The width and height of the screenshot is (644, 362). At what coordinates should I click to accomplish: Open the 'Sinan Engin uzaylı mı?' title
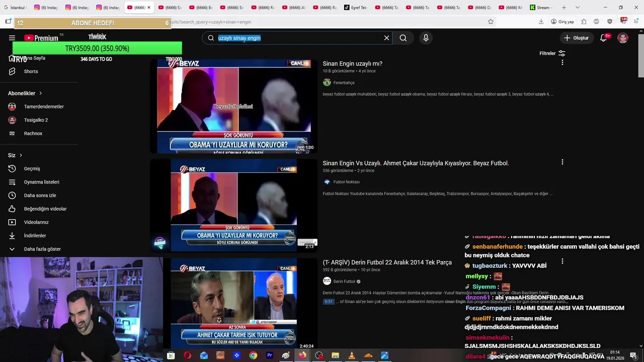(x=352, y=64)
